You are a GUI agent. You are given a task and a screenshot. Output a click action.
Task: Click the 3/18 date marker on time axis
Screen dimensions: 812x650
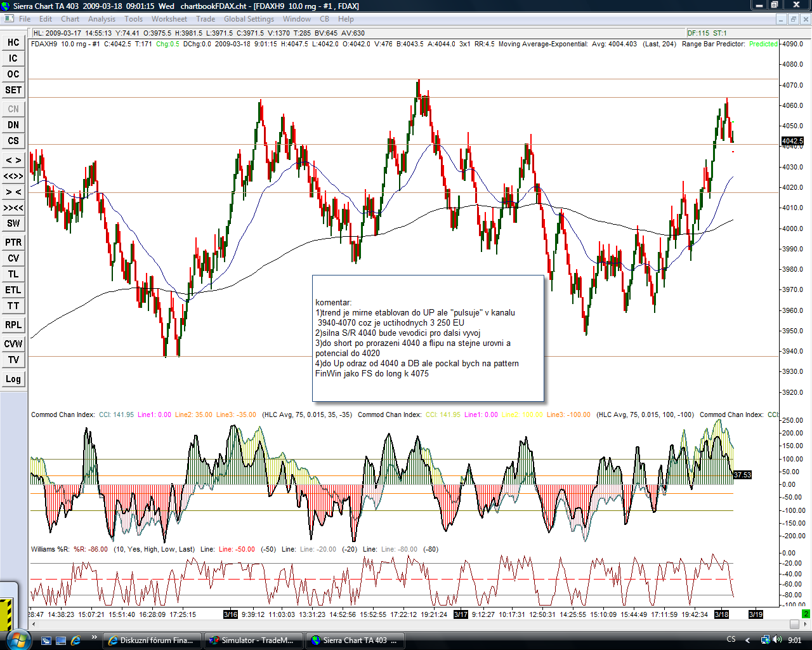722,614
